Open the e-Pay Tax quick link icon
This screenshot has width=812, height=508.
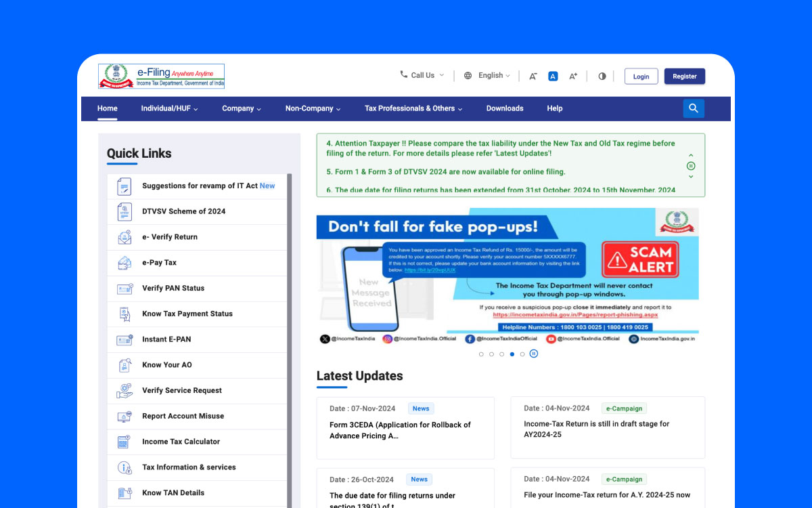(x=125, y=263)
